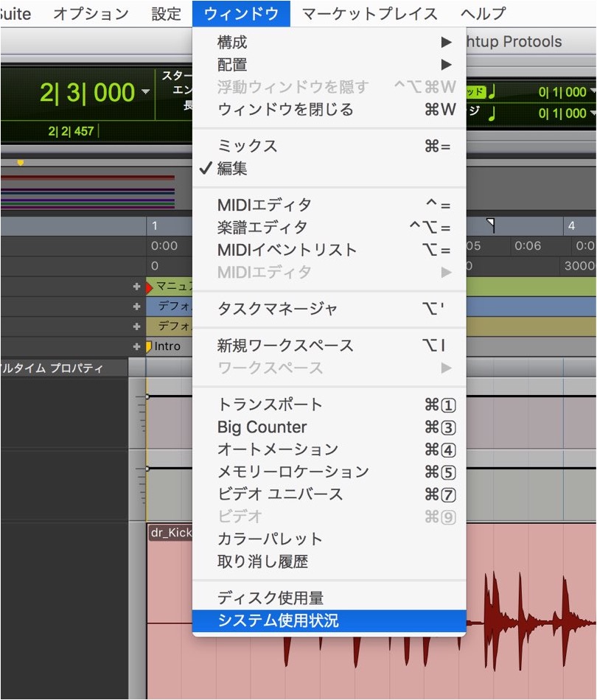The image size is (597, 700).
Task: Click plus icon on blue デフォ ruler row
Action: point(136,307)
